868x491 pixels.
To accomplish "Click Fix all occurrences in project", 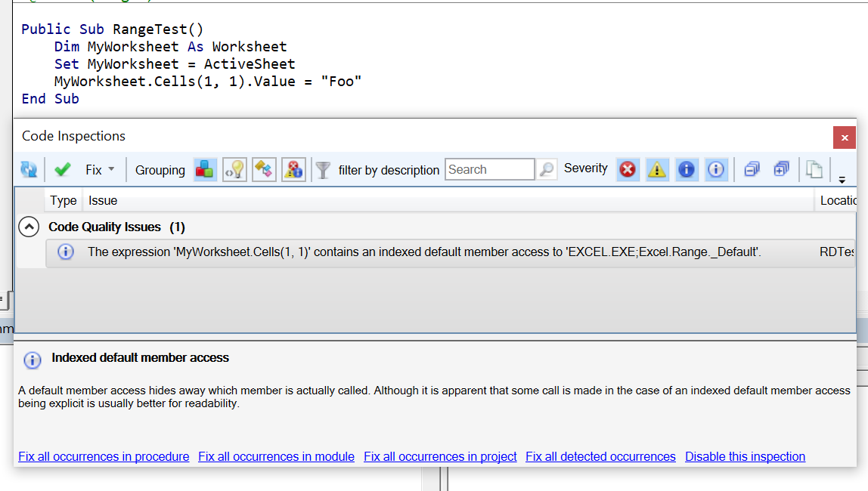I will [x=440, y=457].
